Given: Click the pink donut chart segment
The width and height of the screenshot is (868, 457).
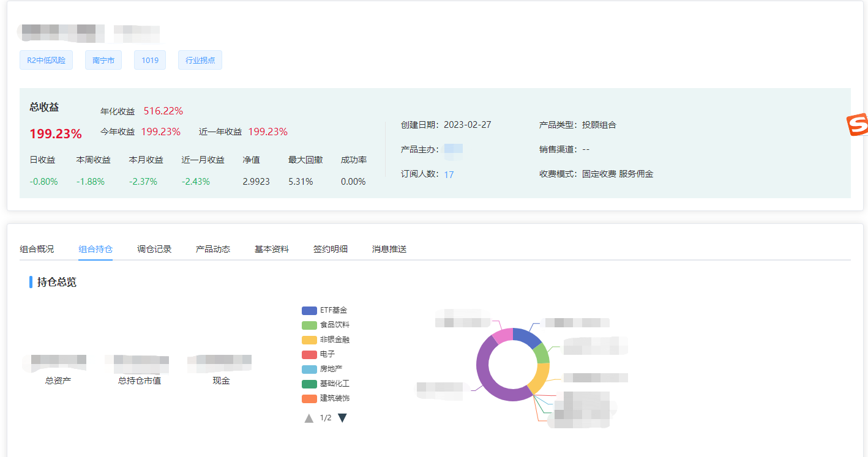Looking at the screenshot, I should (504, 336).
